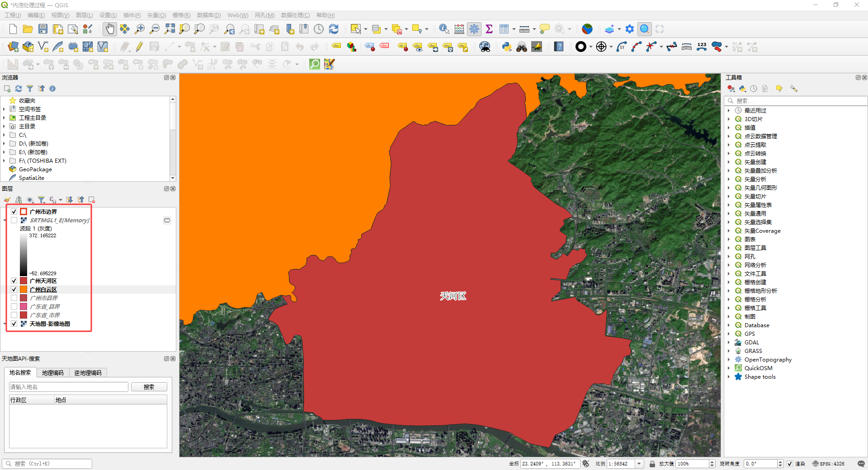Open the select features tool dropdown arrow

(366, 29)
